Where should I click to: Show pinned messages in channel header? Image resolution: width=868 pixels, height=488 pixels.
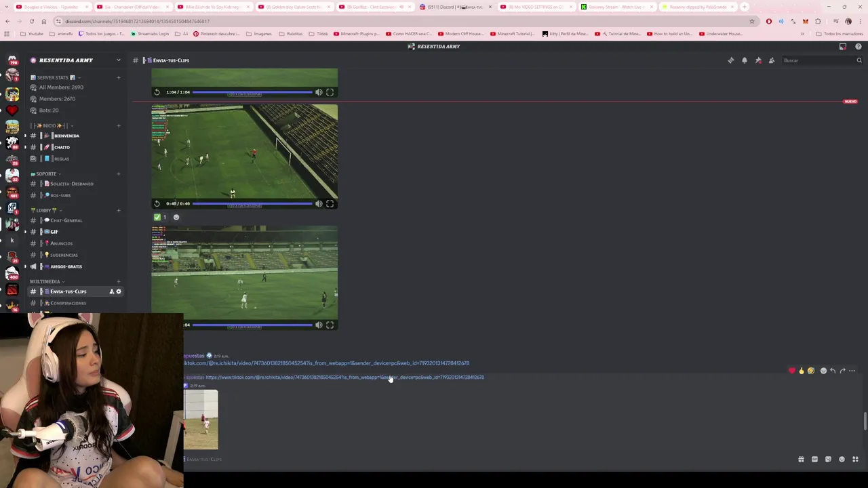click(758, 60)
